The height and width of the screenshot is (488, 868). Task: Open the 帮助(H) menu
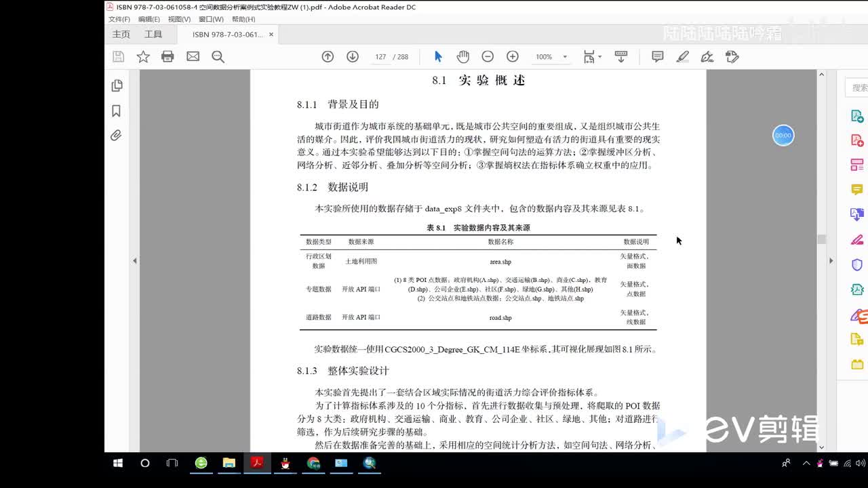point(243,20)
